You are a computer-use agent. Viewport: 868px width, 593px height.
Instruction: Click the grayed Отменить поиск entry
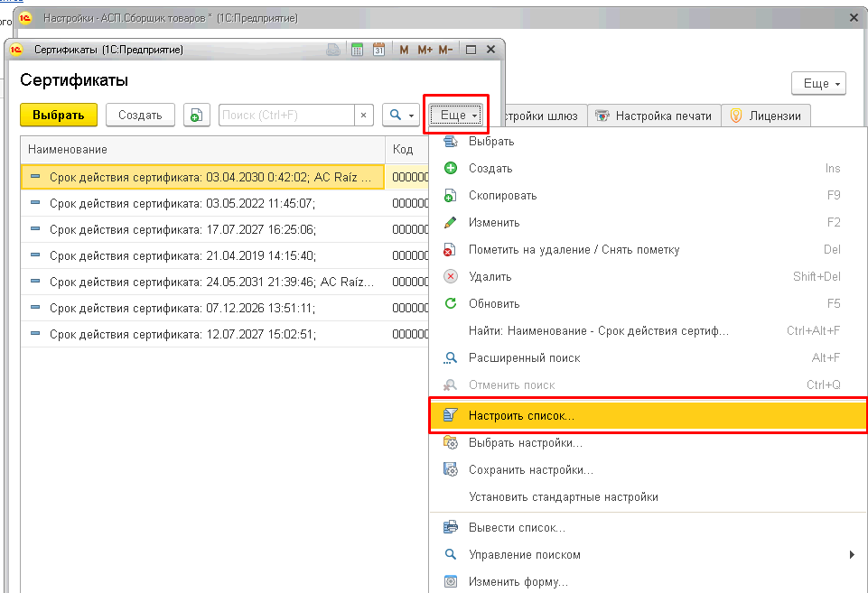(x=648, y=385)
